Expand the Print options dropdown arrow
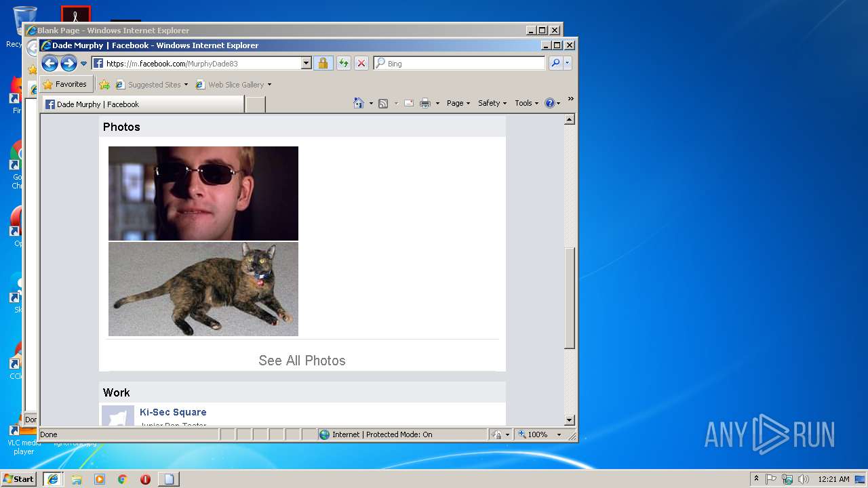 point(437,104)
